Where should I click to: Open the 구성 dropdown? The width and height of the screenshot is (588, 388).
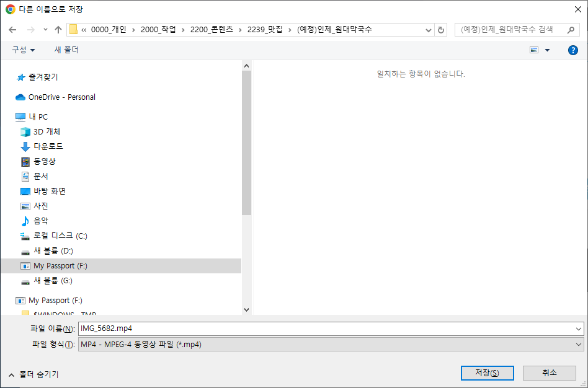22,50
